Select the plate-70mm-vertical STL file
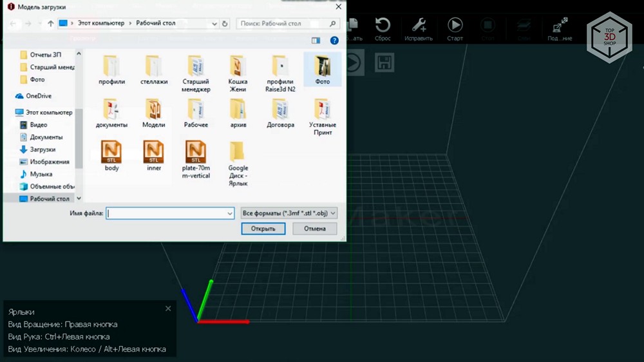 pos(196,160)
